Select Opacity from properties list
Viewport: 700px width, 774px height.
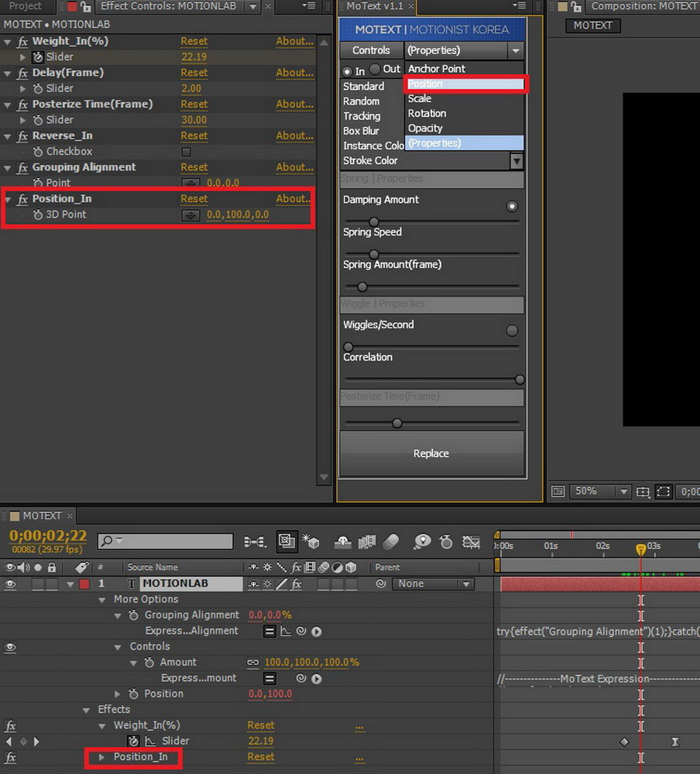pyautogui.click(x=465, y=128)
